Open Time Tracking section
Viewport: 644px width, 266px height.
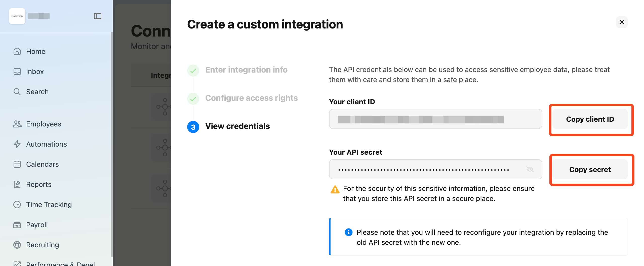(x=49, y=205)
